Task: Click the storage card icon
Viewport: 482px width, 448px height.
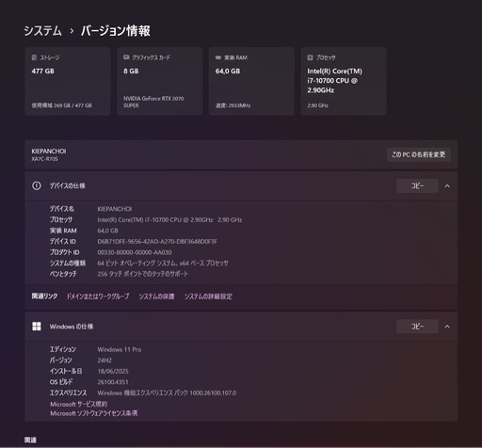Action: tap(34, 57)
